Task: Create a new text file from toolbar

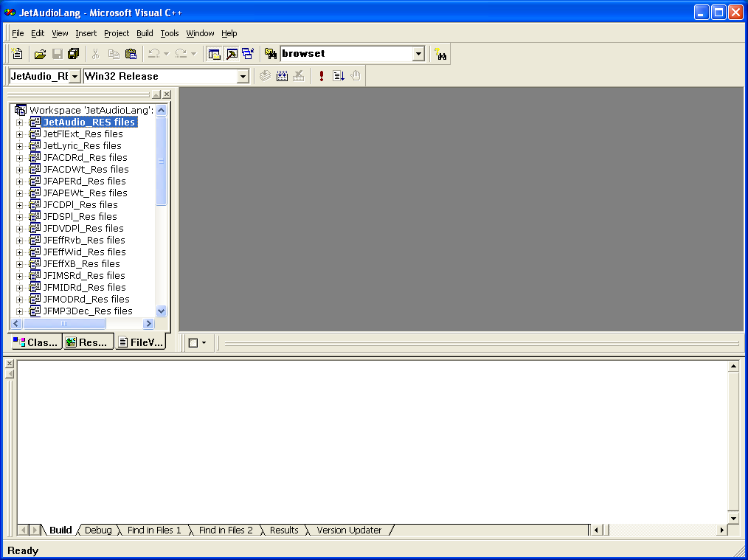Action: 17,54
